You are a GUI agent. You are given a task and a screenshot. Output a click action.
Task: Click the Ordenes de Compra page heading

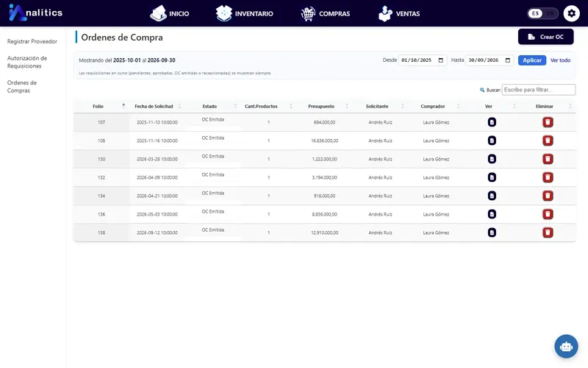click(122, 38)
